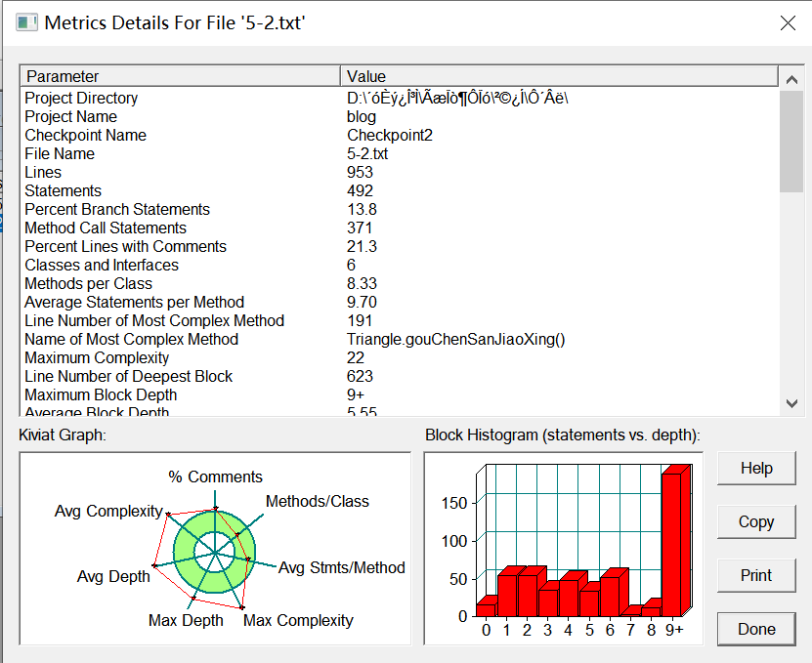Select the File Name parameter

pos(399,153)
